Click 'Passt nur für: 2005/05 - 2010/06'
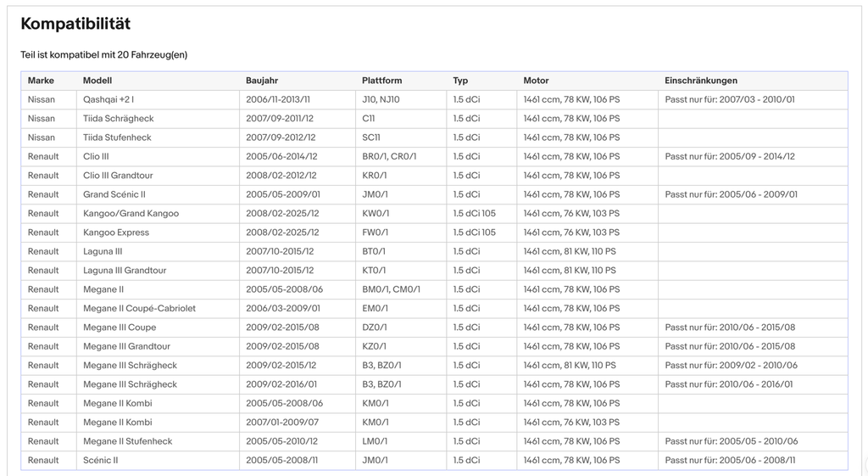 [732, 441]
